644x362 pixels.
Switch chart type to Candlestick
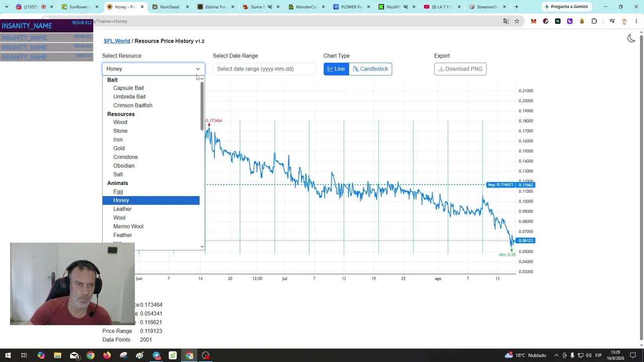point(370,69)
